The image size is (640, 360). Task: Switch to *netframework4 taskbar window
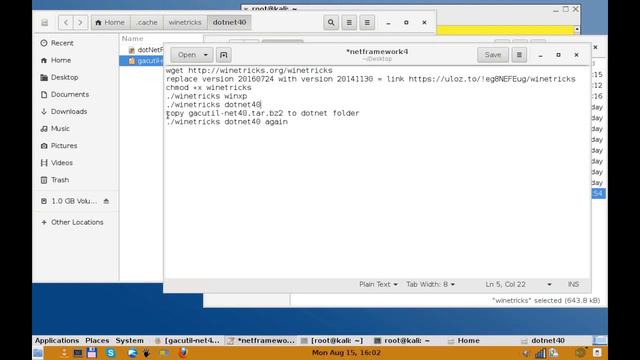point(261,340)
